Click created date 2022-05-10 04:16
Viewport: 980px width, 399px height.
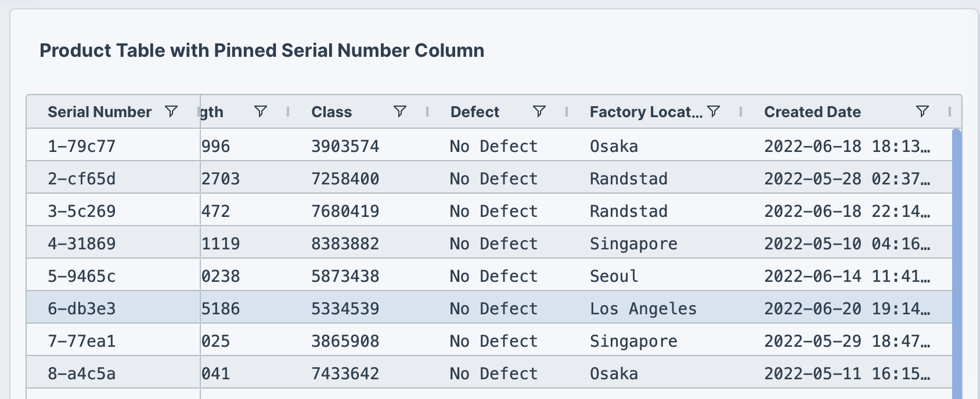pos(847,244)
